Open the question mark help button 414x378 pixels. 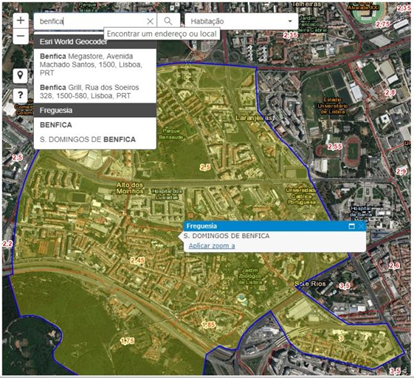point(20,95)
